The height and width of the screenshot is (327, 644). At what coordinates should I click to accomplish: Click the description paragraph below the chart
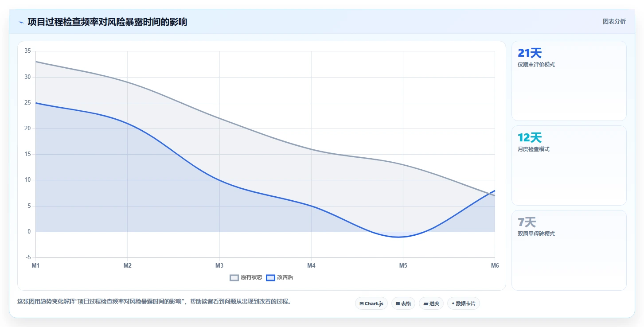pos(155,302)
